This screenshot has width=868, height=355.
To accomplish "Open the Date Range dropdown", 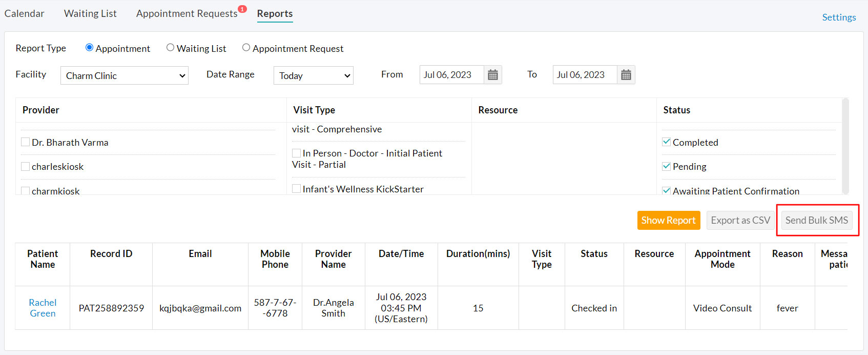I will (x=314, y=75).
